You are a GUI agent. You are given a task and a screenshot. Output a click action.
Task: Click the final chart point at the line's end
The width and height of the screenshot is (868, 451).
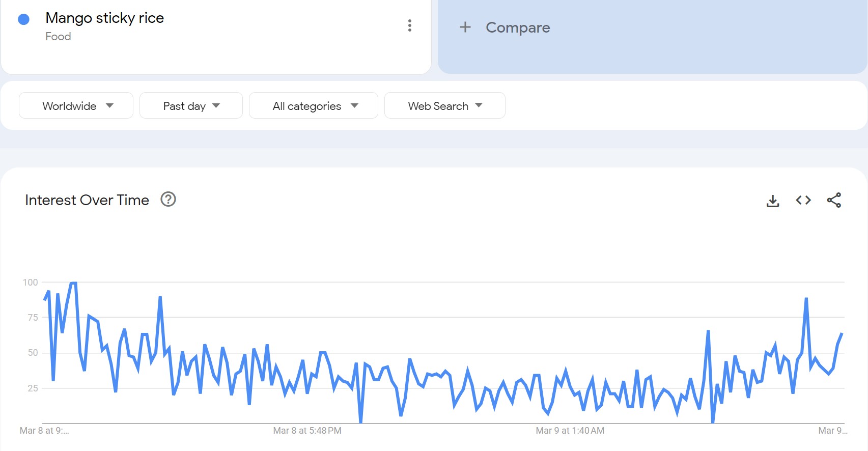[x=842, y=334]
